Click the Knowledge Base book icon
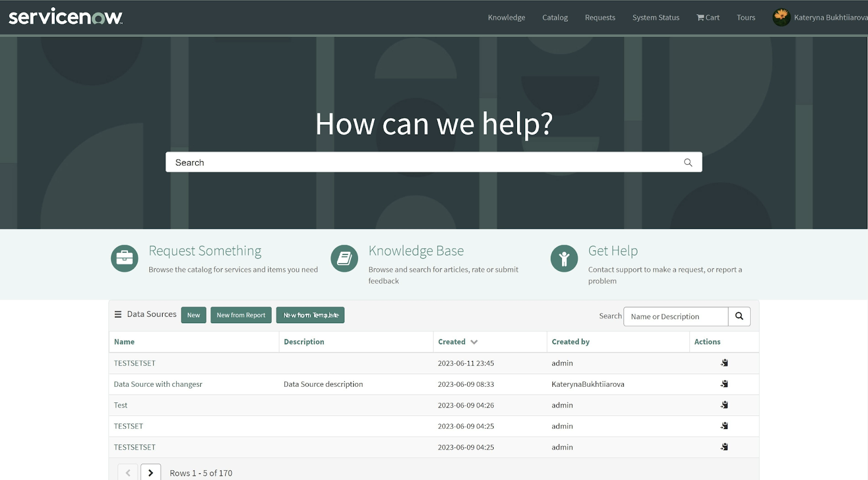 (344, 258)
